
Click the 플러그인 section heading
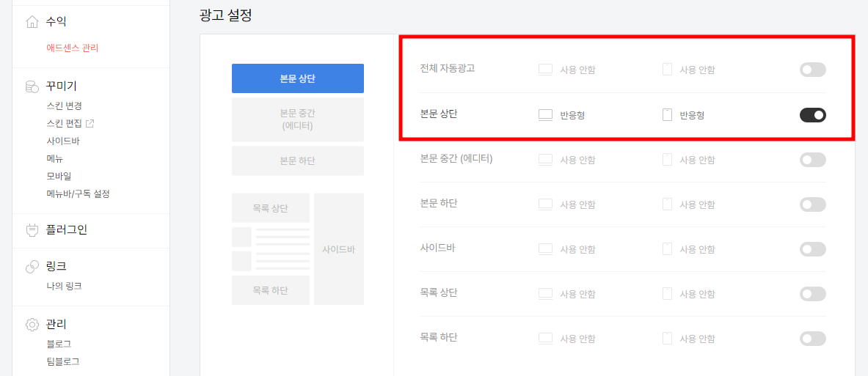tap(67, 230)
